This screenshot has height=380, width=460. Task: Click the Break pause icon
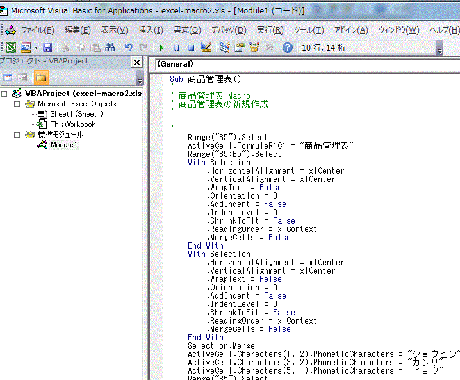coord(177,48)
